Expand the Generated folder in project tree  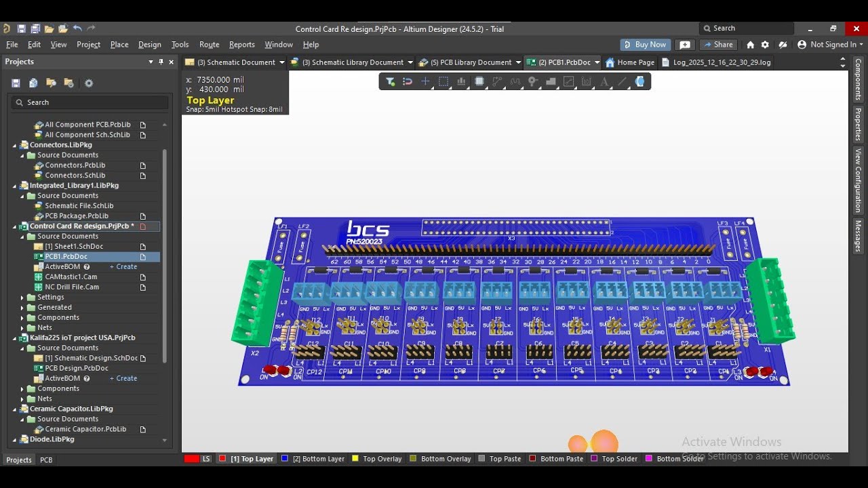pos(22,307)
